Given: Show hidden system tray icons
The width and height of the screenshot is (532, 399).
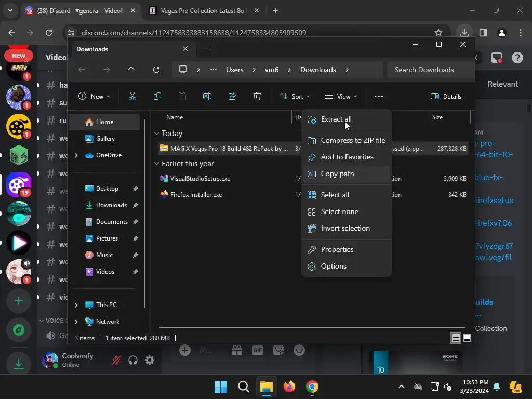Looking at the screenshot, I should click(402, 387).
